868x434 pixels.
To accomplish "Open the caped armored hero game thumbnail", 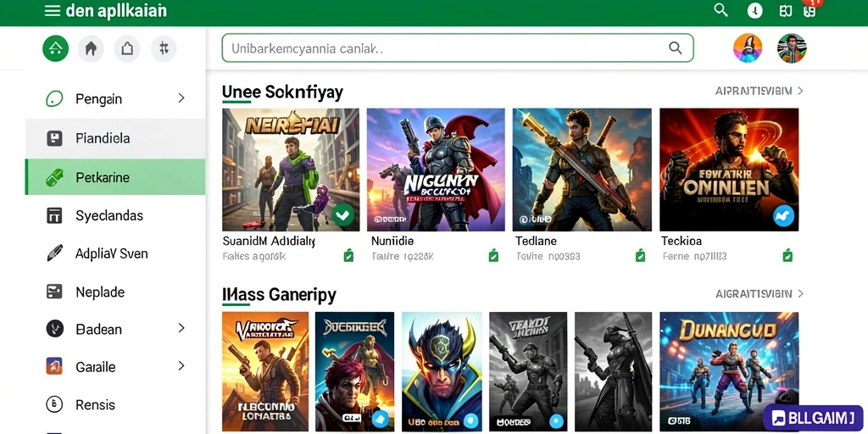I will click(x=436, y=170).
